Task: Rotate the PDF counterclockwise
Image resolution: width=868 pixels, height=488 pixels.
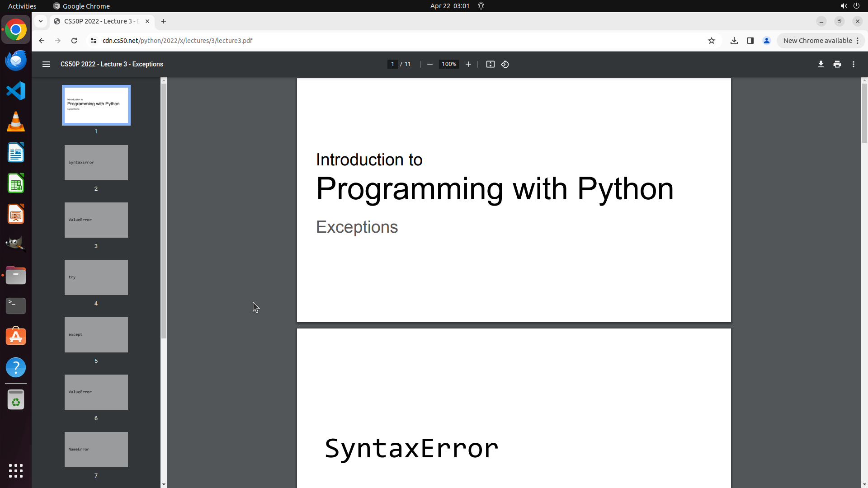Action: point(505,64)
